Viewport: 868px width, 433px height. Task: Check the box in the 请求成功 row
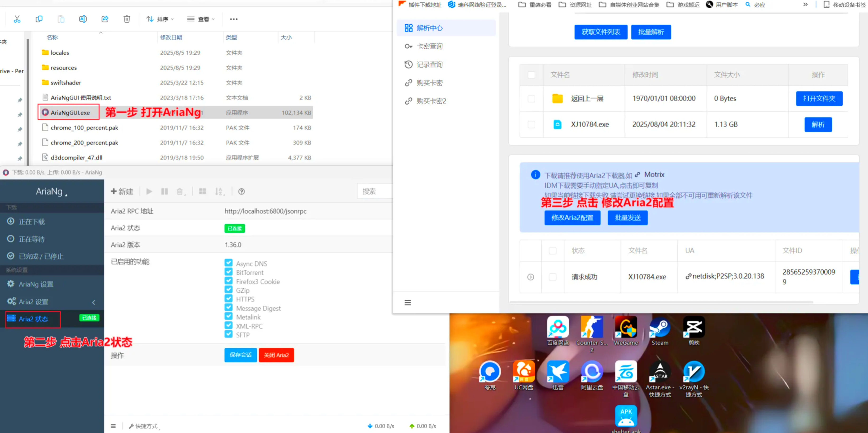tap(553, 277)
